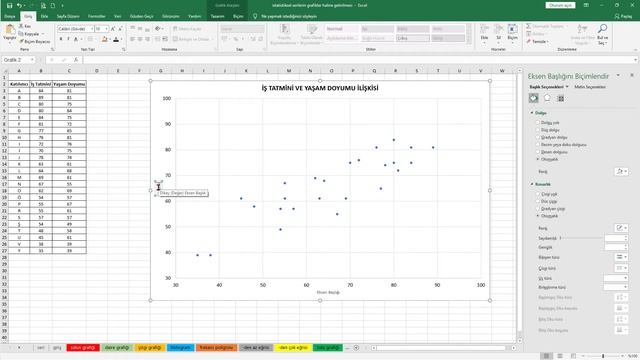Save the workbook from quick access toolbar

pyautogui.click(x=9, y=5)
